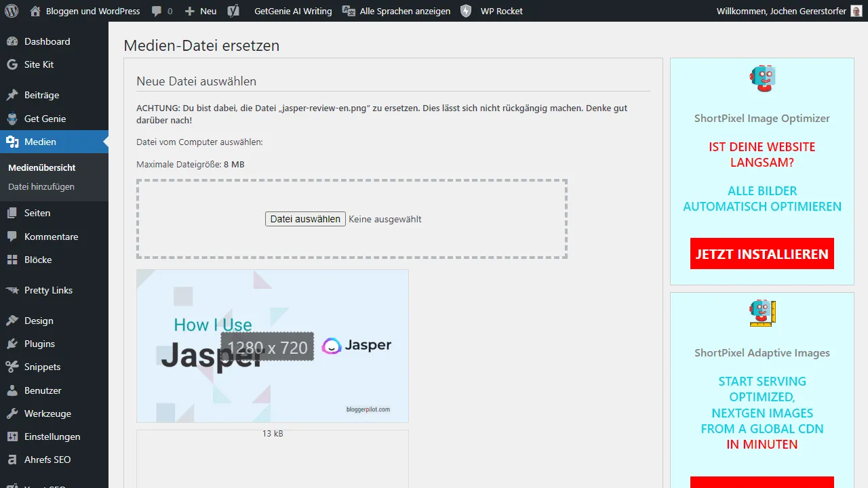
Task: Click the Dashboard gauge icon
Action: coord(12,41)
